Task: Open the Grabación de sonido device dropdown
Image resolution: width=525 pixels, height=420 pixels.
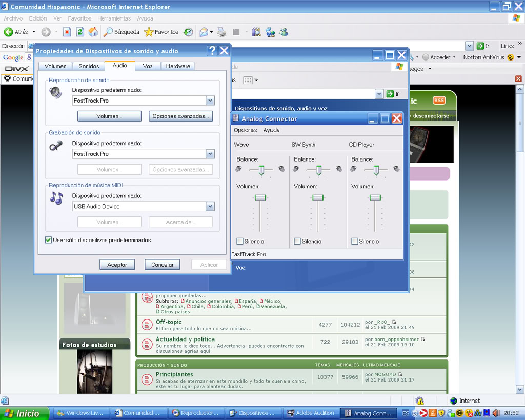Action: 210,154
